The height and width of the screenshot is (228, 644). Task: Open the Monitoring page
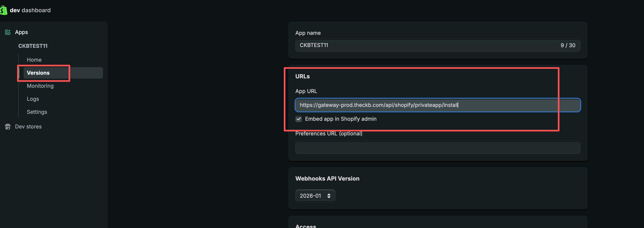click(40, 86)
